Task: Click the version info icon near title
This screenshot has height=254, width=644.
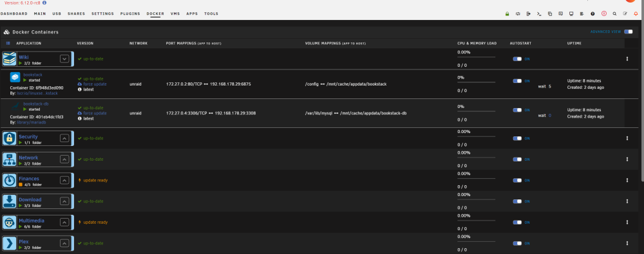Action: point(44,3)
